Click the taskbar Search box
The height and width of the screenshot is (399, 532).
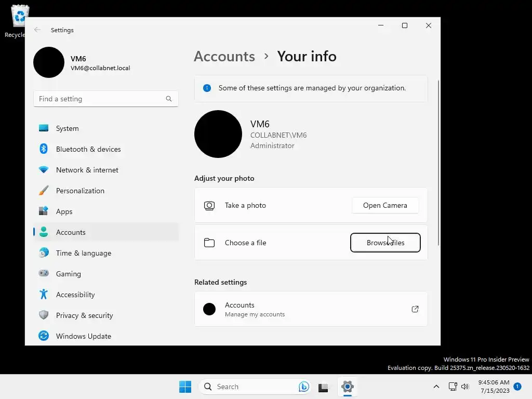255,387
